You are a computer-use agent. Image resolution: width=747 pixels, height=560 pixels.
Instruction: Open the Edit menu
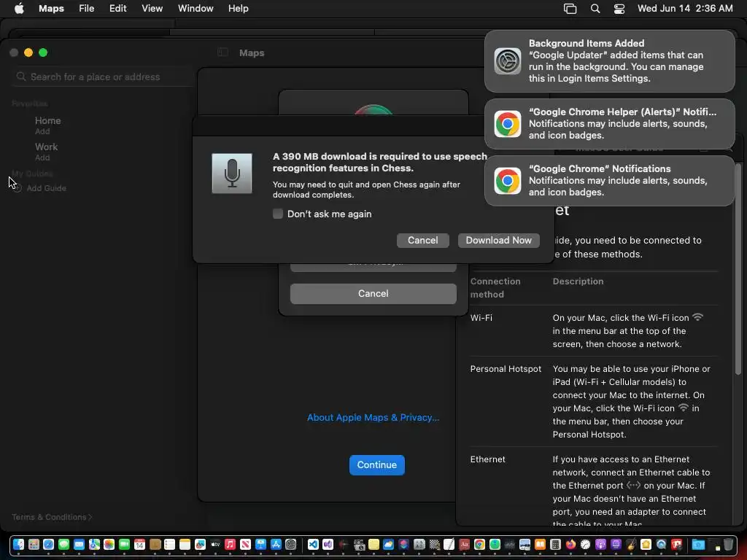(117, 9)
